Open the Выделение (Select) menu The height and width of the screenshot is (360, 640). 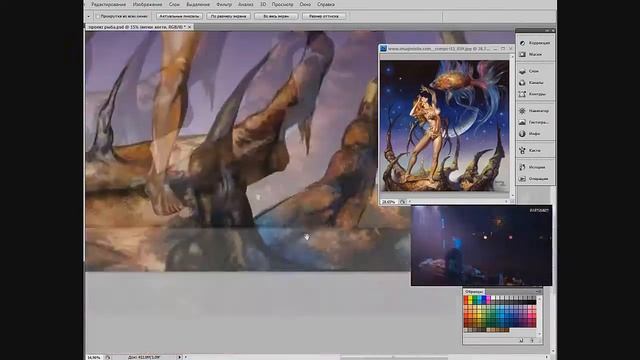coord(198,4)
